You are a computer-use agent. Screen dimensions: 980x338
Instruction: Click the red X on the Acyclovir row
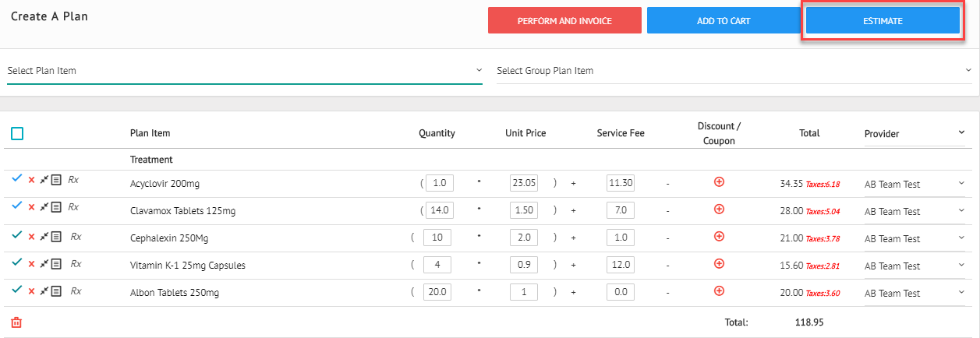[31, 181]
